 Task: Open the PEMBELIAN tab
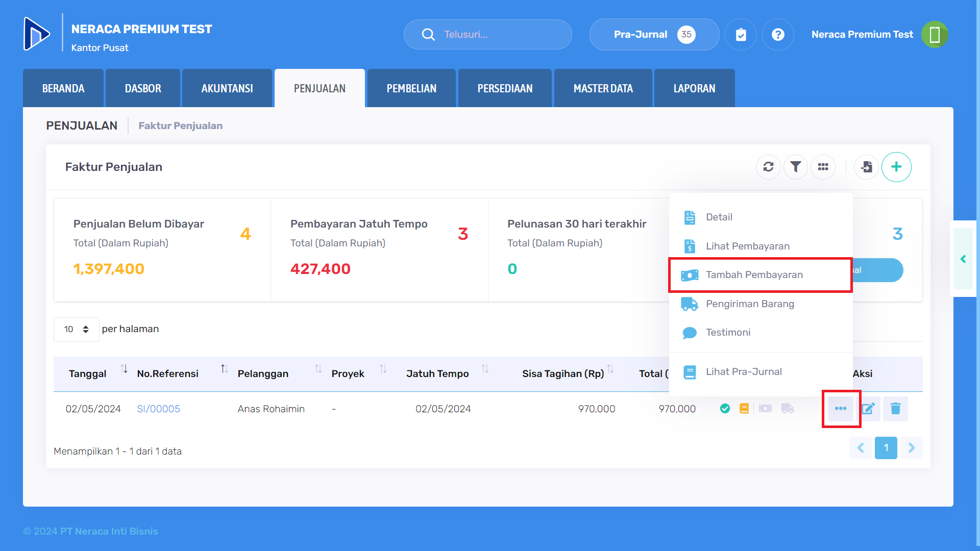[411, 88]
